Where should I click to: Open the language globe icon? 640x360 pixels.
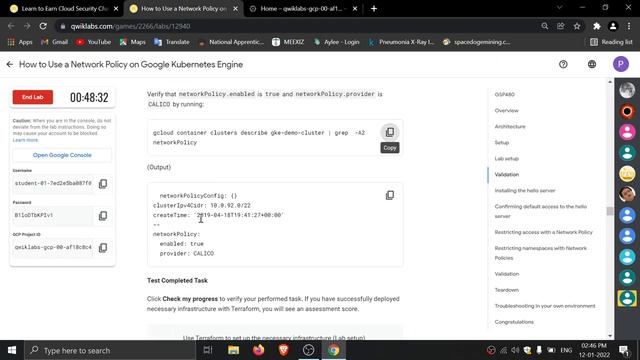592,64
